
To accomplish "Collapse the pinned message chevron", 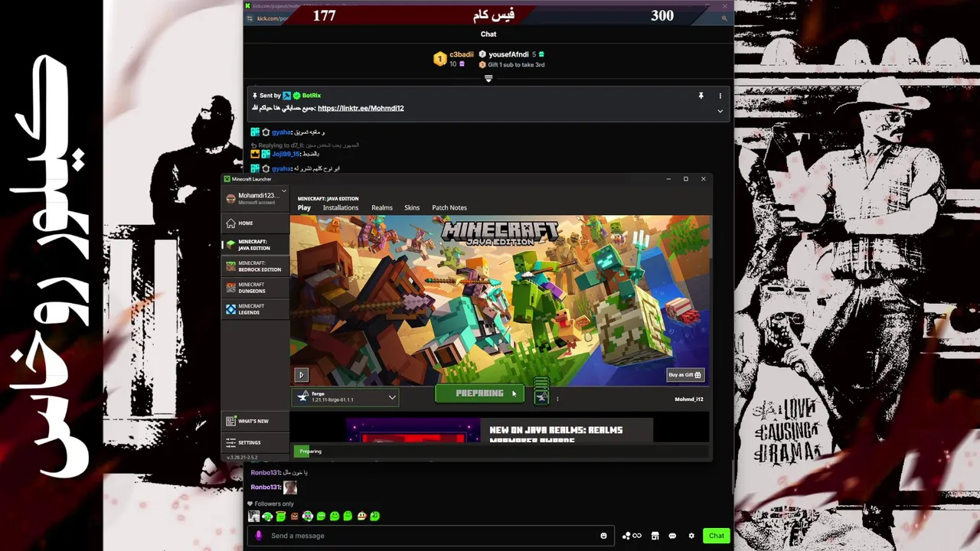I will coord(720,111).
